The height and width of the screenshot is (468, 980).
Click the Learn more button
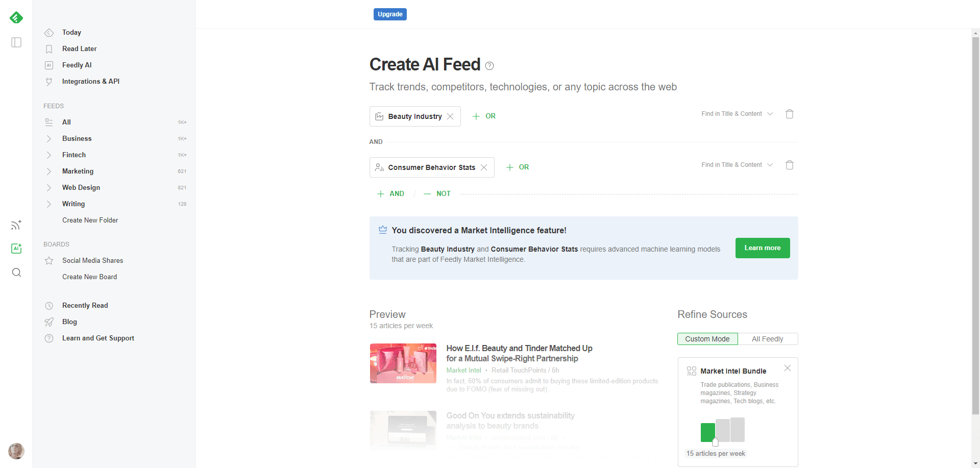pos(762,248)
